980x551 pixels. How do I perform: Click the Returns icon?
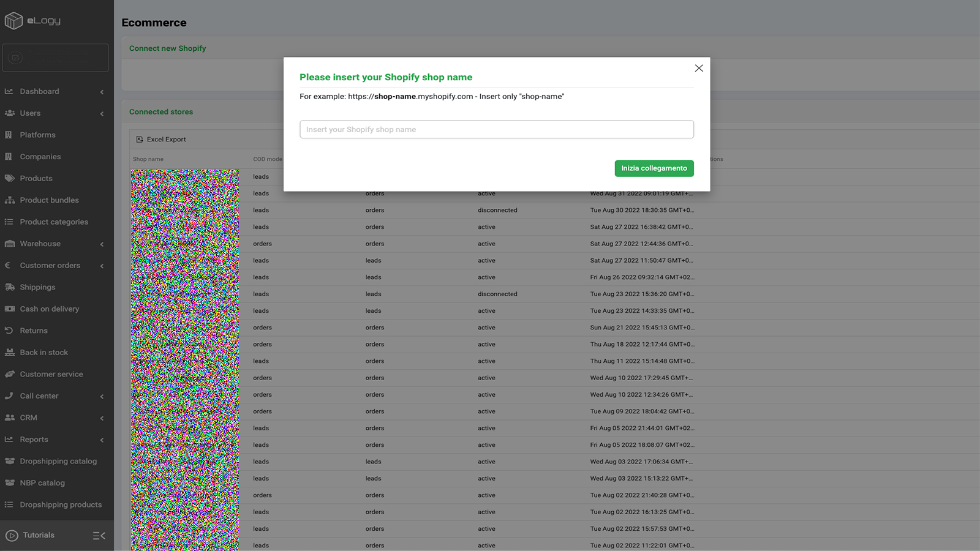[x=9, y=331]
